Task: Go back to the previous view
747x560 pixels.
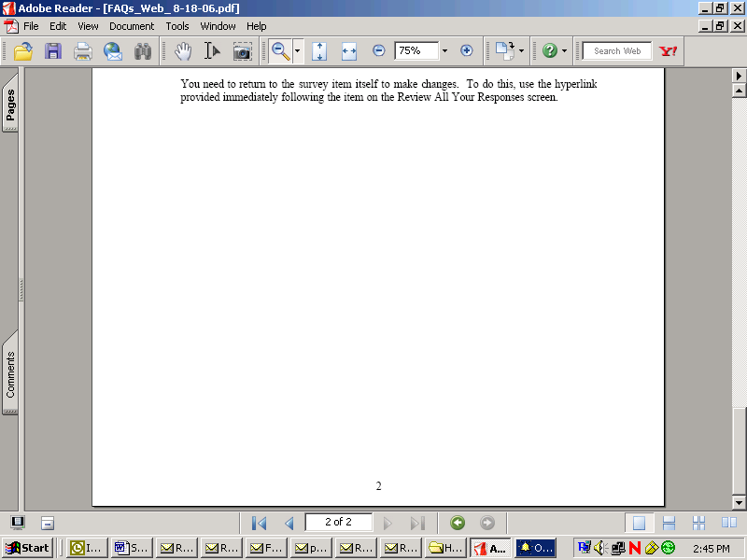Action: [458, 523]
